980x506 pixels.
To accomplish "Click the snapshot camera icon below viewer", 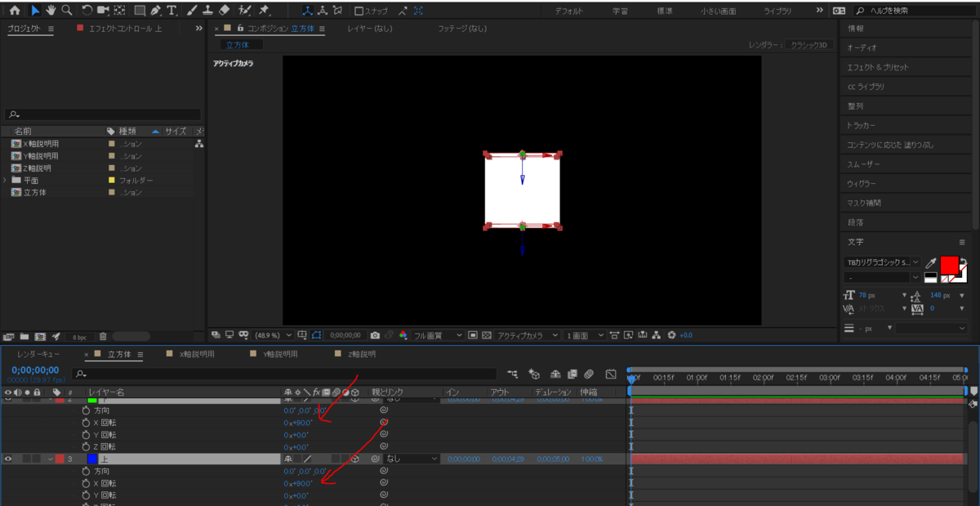I will [x=375, y=335].
